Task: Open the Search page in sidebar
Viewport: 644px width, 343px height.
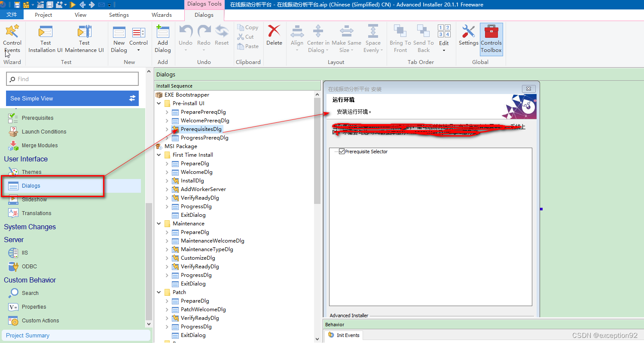Action: (x=30, y=293)
